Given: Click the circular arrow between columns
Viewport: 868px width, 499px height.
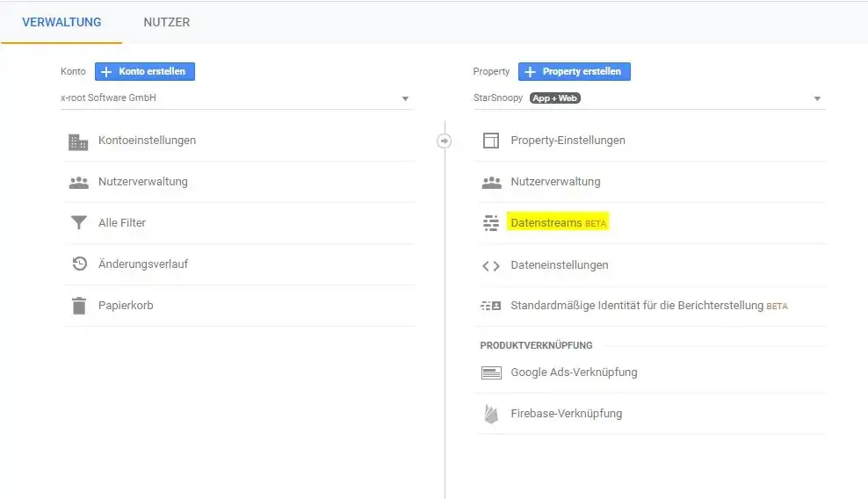Looking at the screenshot, I should coord(444,141).
